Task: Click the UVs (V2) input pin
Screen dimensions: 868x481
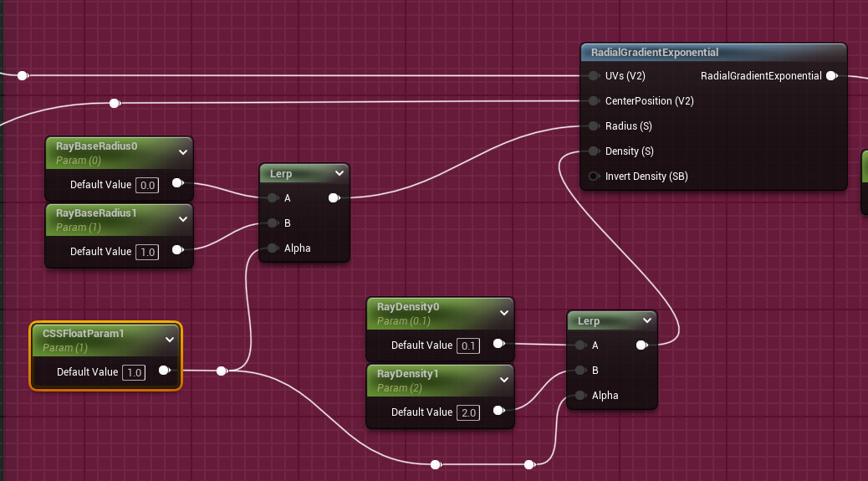Action: [x=594, y=76]
